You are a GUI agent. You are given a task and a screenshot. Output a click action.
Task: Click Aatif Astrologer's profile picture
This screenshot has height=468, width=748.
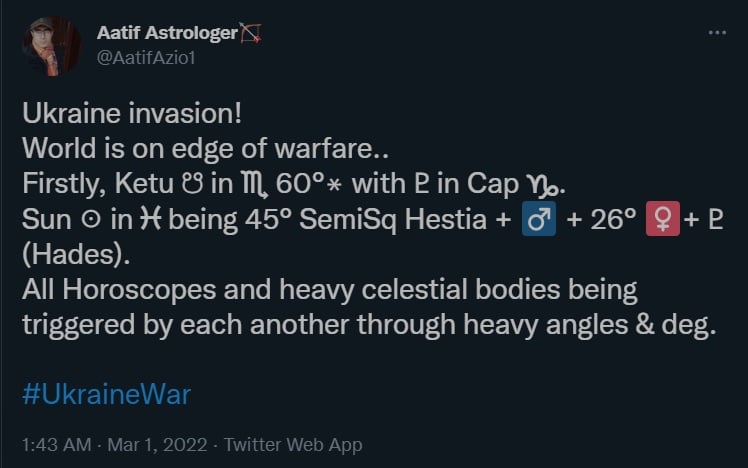(x=50, y=46)
